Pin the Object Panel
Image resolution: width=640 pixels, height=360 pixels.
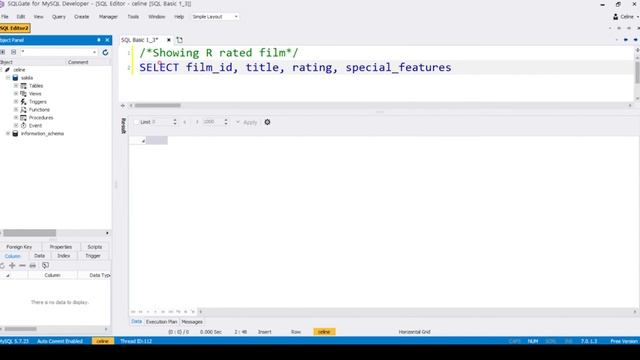[x=99, y=40]
